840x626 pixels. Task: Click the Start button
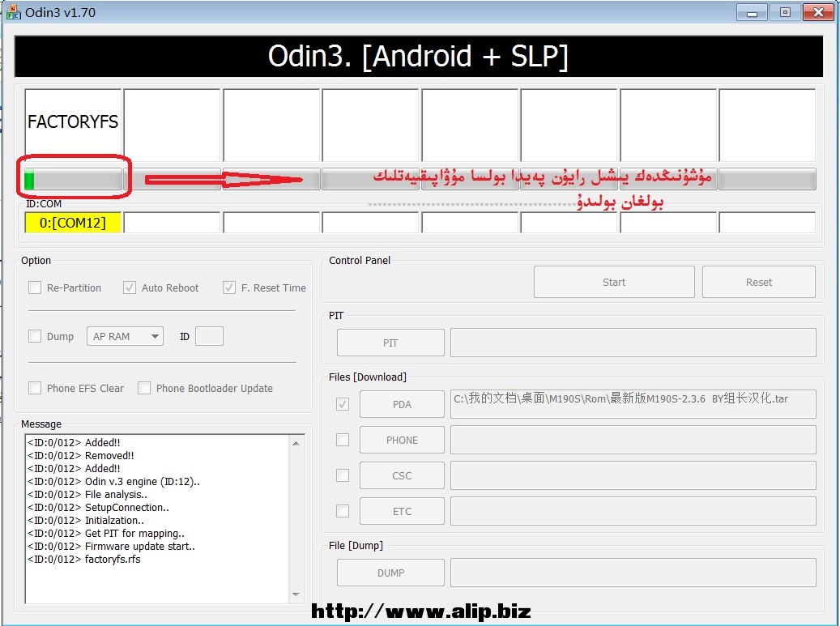[614, 282]
